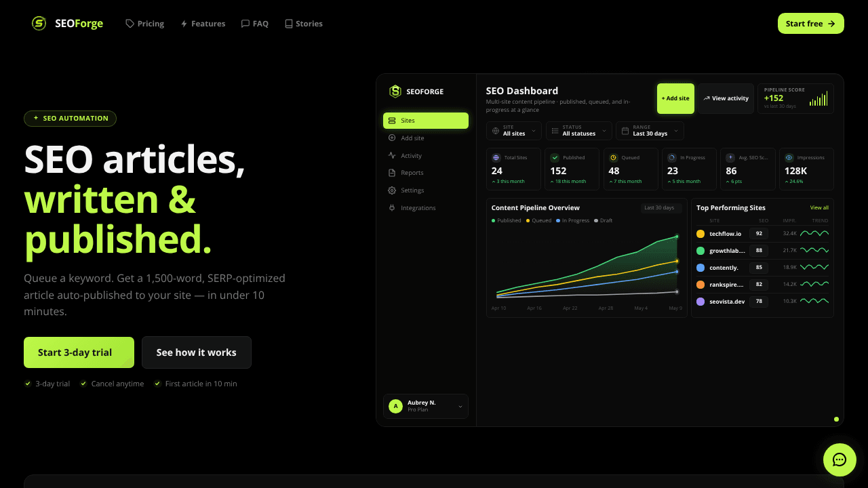Click the Avg. SEO Score sparkle icon
The width and height of the screenshot is (868, 488).
[x=730, y=157]
